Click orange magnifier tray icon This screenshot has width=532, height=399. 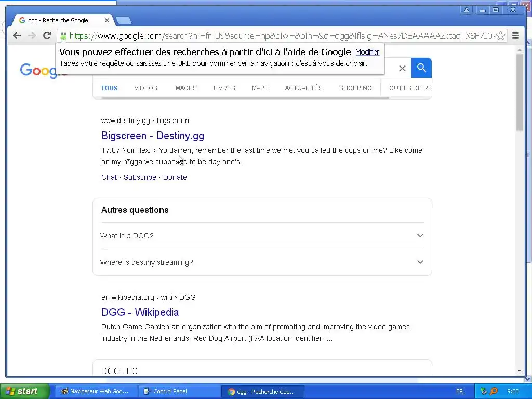point(494,391)
